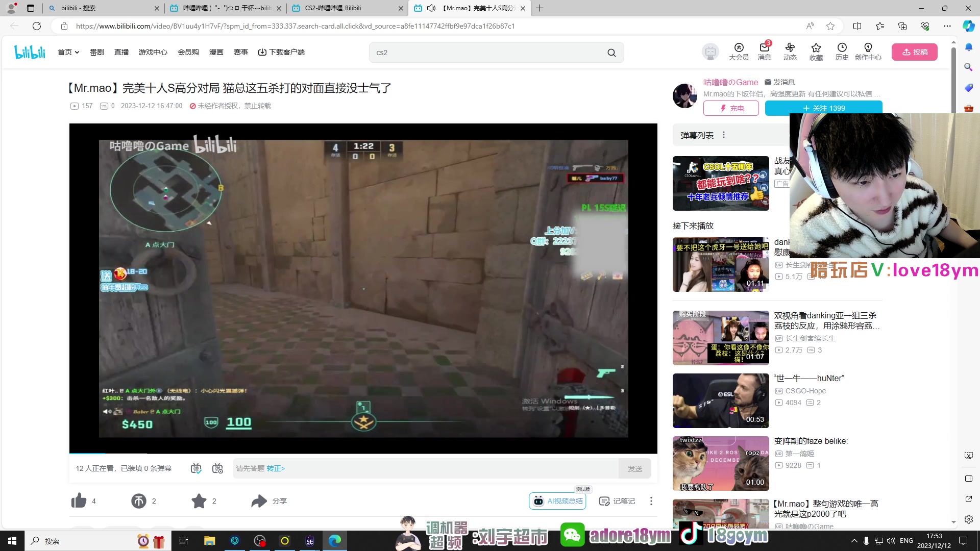Open uploader page 咕噜噜のGame
The height and width of the screenshot is (551, 980).
tap(730, 82)
